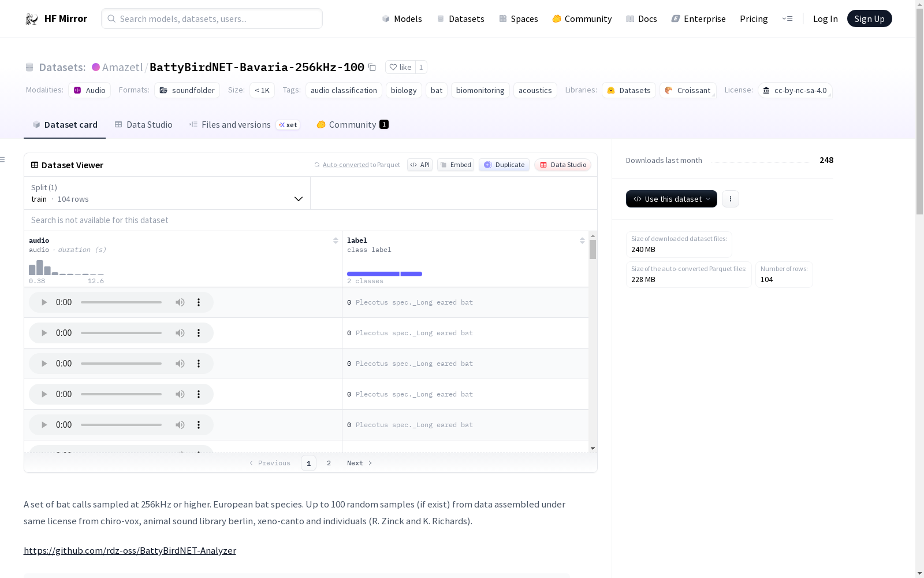Play the second audio sample
The image size is (924, 578).
(44, 333)
